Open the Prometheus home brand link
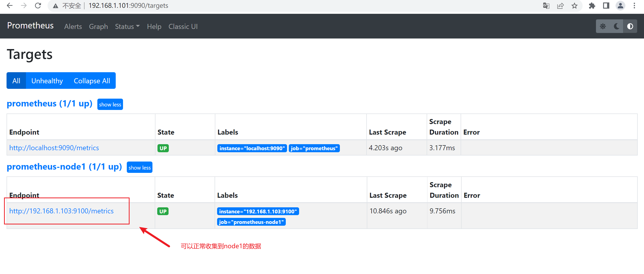The width and height of the screenshot is (644, 274). coord(30,26)
